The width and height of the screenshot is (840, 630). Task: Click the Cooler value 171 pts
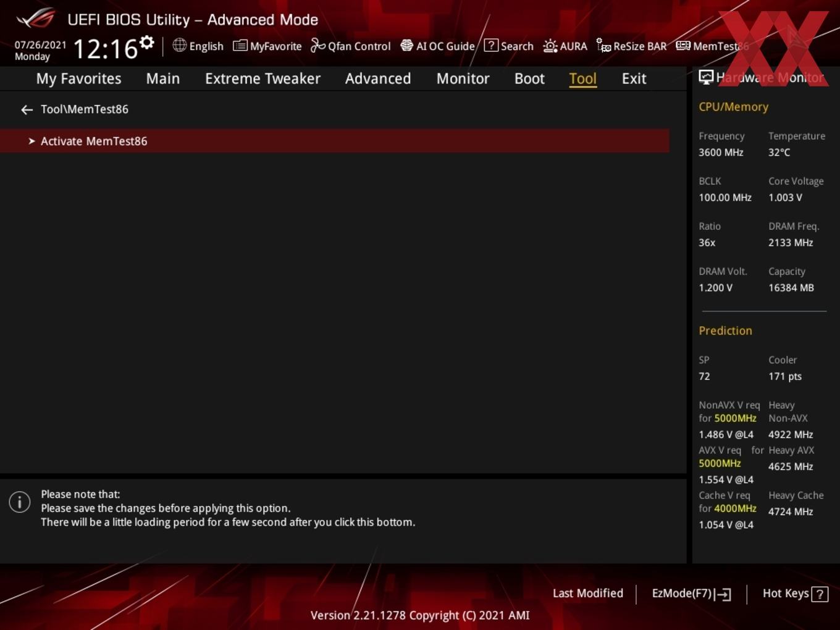click(x=785, y=377)
